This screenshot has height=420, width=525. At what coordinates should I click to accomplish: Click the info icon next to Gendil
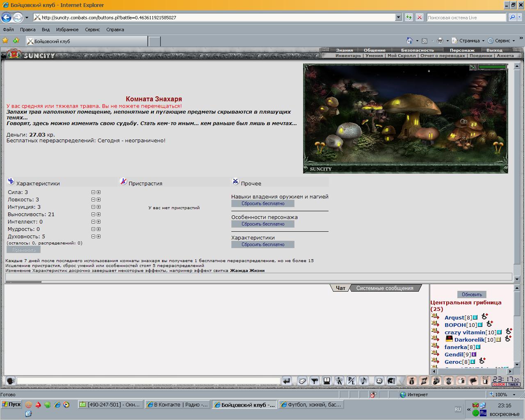coord(474,354)
